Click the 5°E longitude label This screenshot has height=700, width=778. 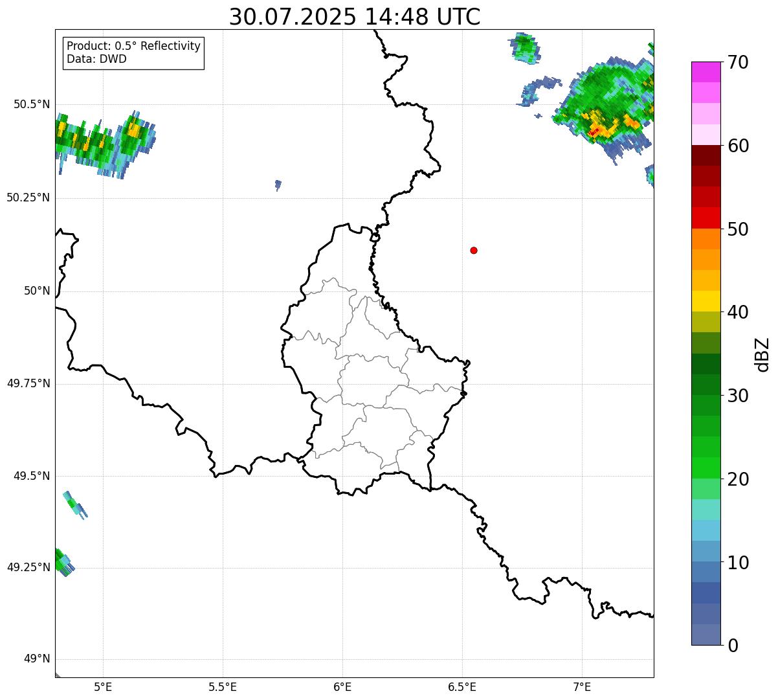point(103,686)
